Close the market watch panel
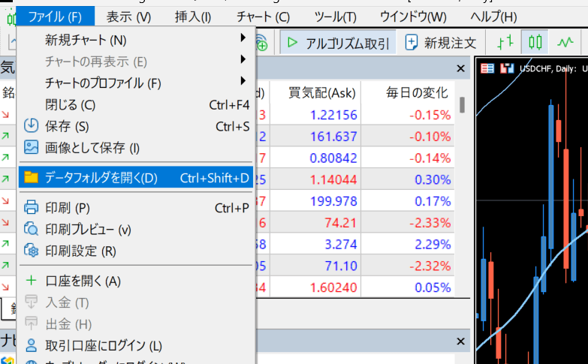 [460, 68]
